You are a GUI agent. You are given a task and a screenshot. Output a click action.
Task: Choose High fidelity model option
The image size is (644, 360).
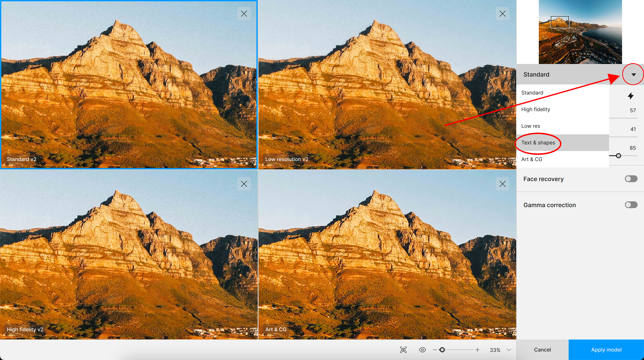536,109
